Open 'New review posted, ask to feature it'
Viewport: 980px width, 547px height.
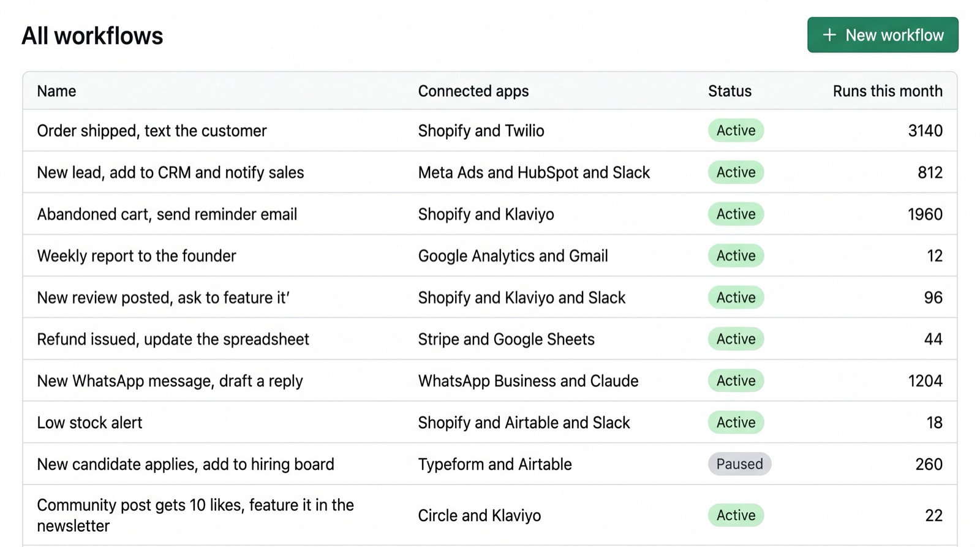(163, 297)
